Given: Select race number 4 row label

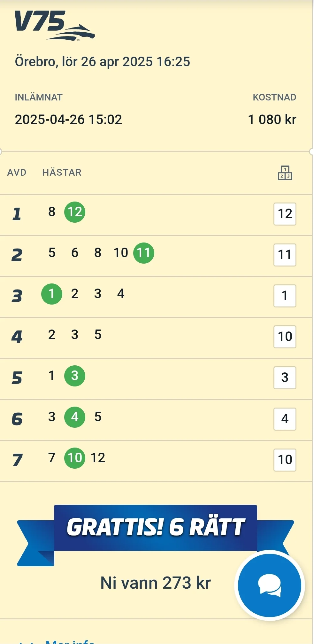Looking at the screenshot, I should click(17, 337).
